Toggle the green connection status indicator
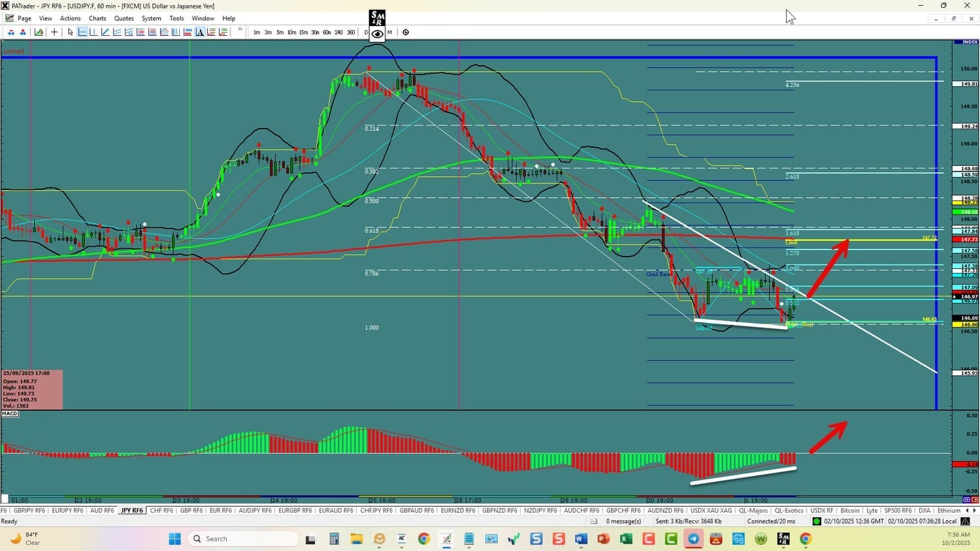Image resolution: width=980 pixels, height=551 pixels. [x=816, y=521]
